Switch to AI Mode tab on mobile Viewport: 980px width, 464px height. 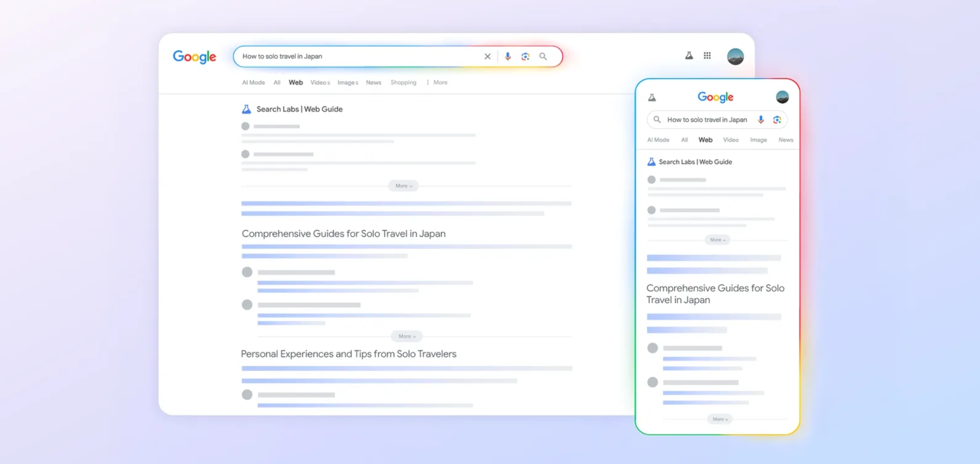click(658, 140)
